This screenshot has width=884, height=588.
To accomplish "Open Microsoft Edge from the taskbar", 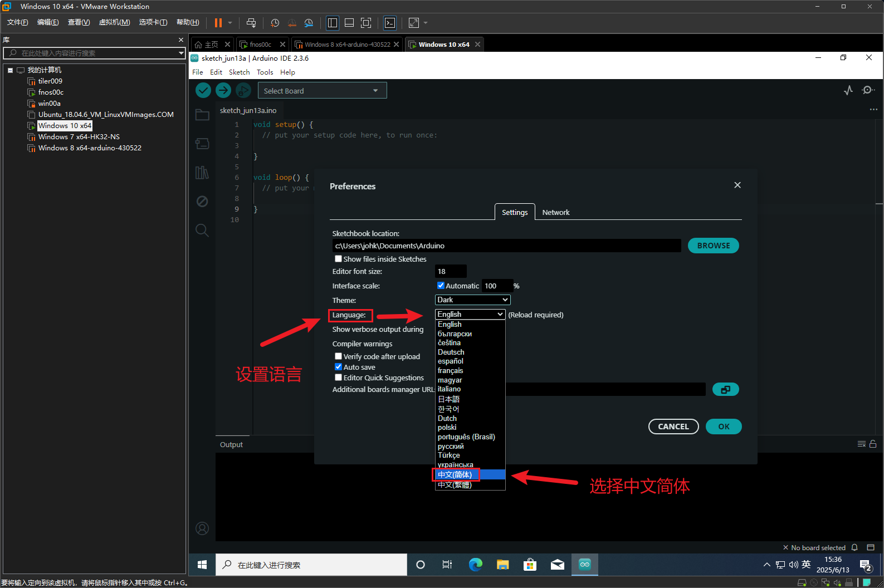I will tap(475, 565).
